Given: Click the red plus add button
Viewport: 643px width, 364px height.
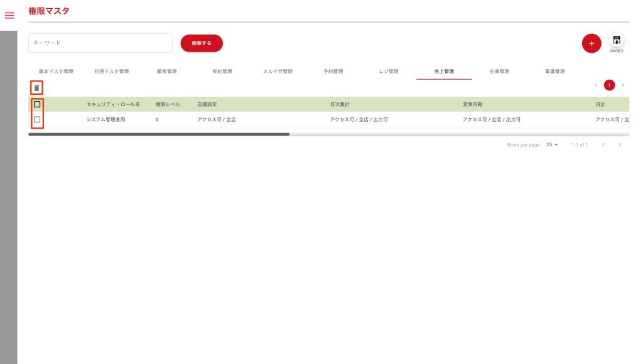Looking at the screenshot, I should (x=591, y=43).
